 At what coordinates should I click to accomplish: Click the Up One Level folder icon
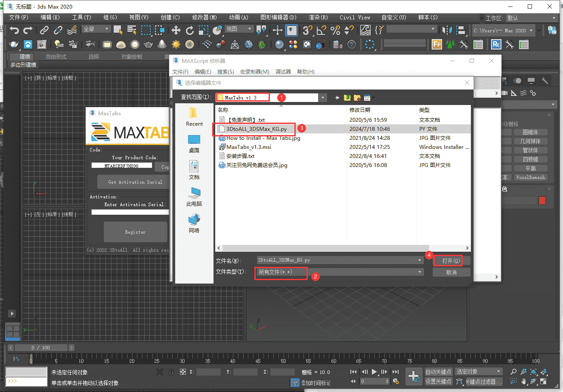tap(347, 98)
